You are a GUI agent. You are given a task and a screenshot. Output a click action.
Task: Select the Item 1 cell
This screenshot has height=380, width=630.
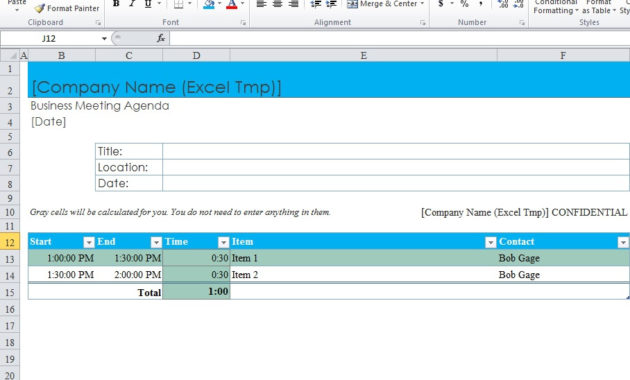click(x=364, y=258)
